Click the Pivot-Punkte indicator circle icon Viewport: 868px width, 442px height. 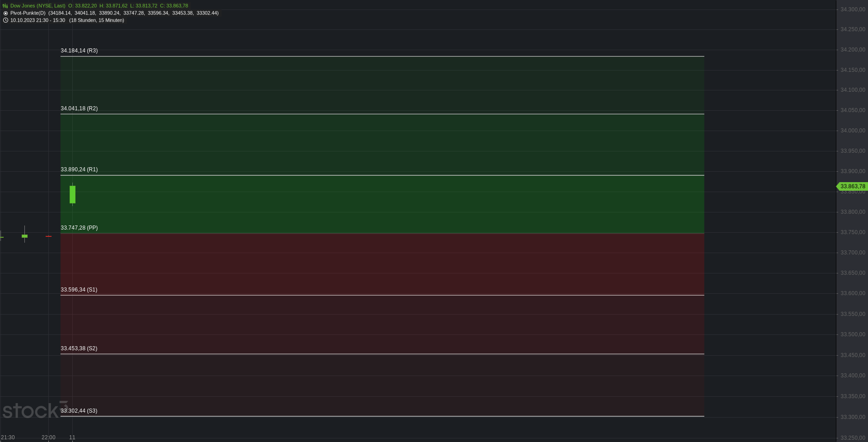(5, 13)
